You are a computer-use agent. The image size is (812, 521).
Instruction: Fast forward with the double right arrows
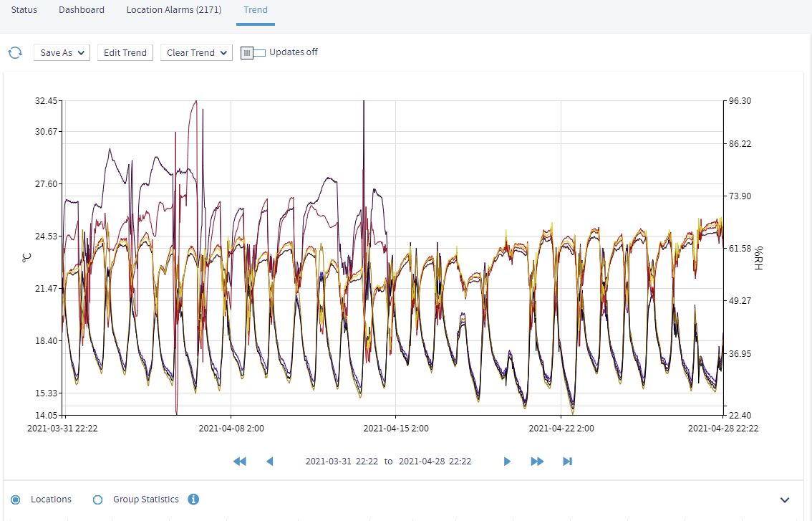tap(537, 462)
